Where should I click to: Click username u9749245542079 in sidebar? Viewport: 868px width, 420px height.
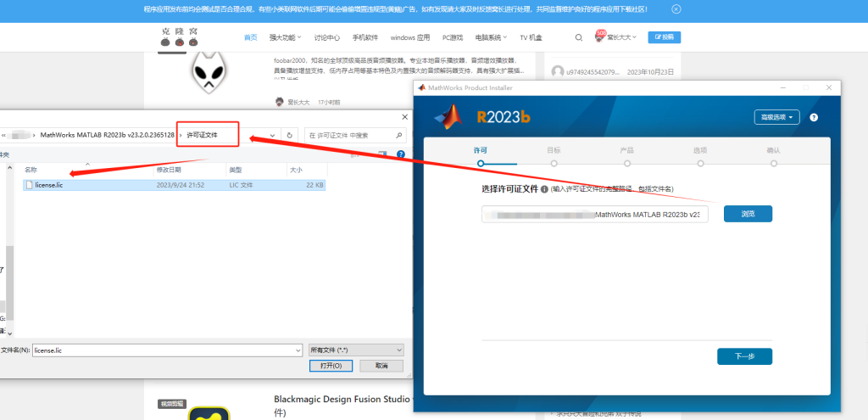(593, 72)
